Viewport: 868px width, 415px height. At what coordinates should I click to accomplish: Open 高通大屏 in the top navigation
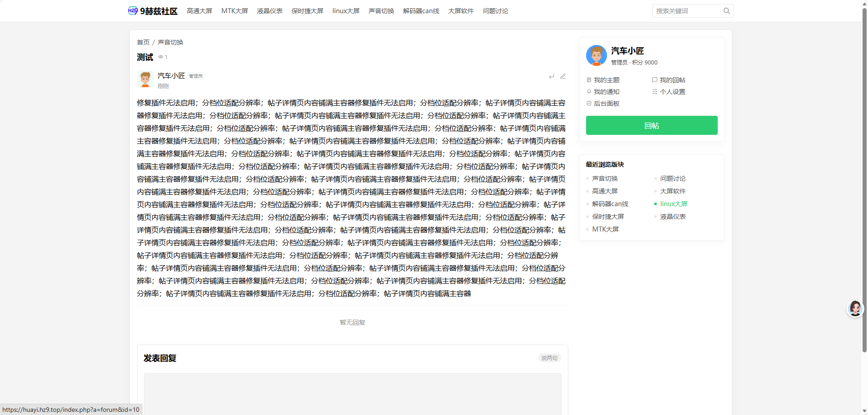(x=200, y=11)
